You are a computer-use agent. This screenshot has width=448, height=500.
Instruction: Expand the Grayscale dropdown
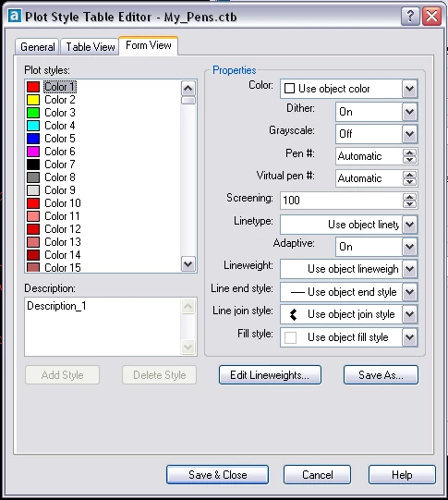409,134
